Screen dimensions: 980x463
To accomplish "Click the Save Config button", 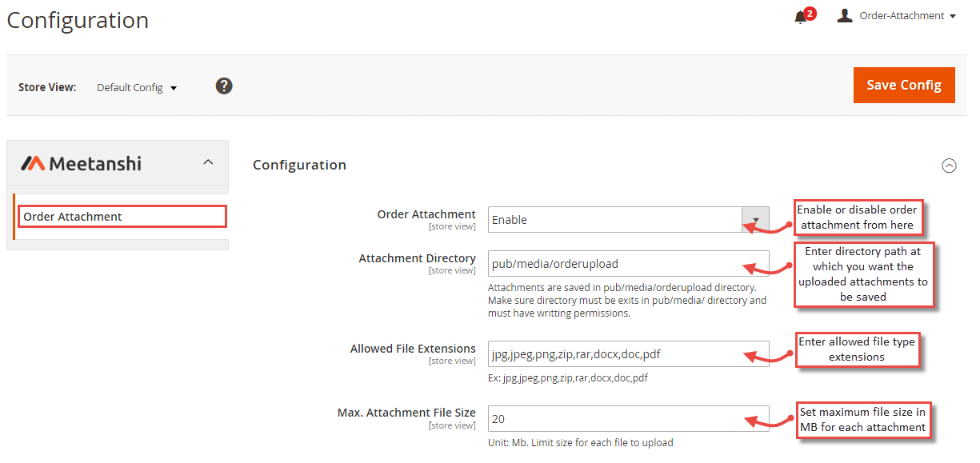I will tap(904, 85).
